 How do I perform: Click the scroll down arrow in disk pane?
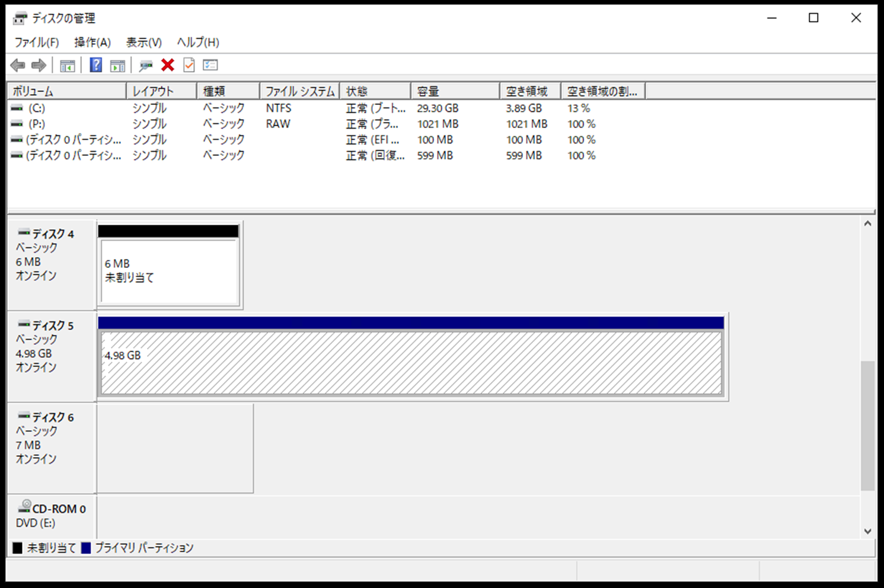[x=868, y=532]
